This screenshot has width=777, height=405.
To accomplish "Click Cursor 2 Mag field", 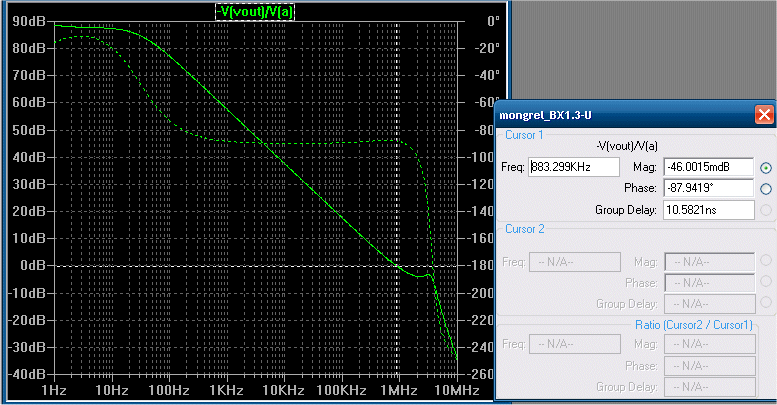I will coord(710,262).
